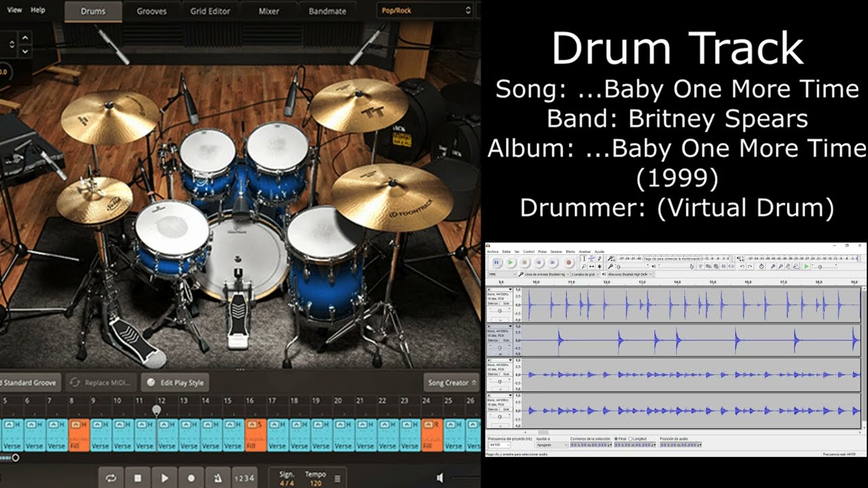
Task: Select Audacity's Zoom magnifier tool
Action: tap(584, 266)
